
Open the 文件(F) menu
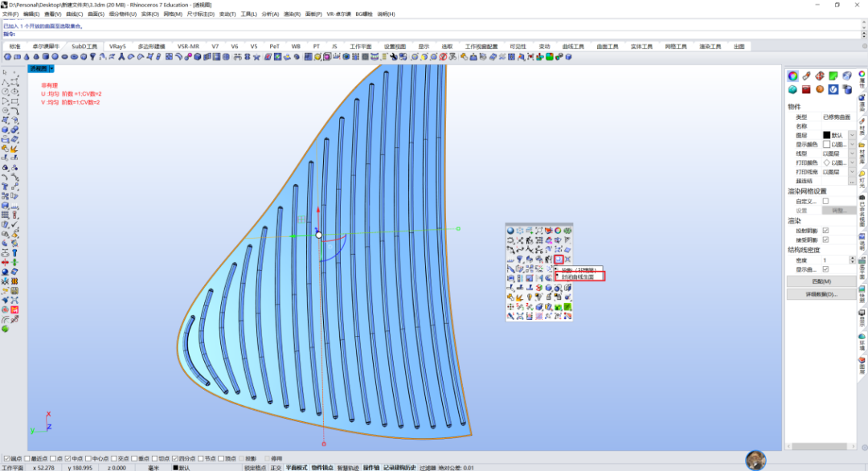pos(10,14)
